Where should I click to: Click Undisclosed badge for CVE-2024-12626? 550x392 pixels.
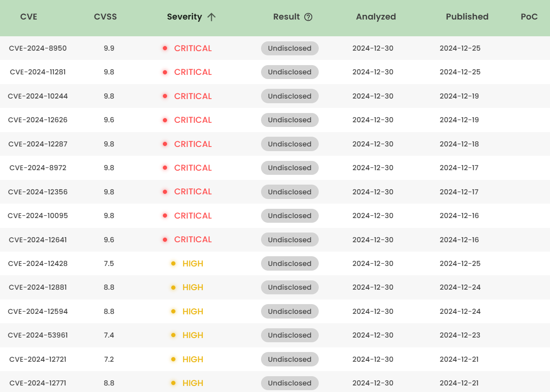coord(290,120)
